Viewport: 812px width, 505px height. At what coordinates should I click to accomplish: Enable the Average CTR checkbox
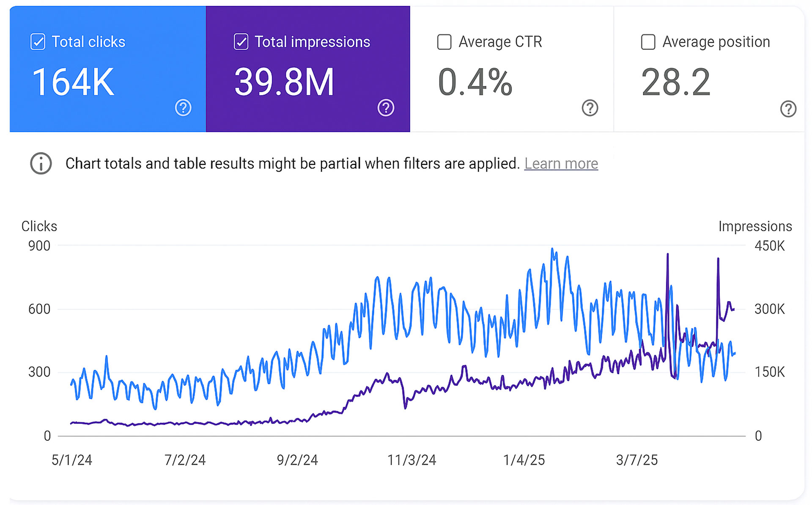tap(444, 42)
